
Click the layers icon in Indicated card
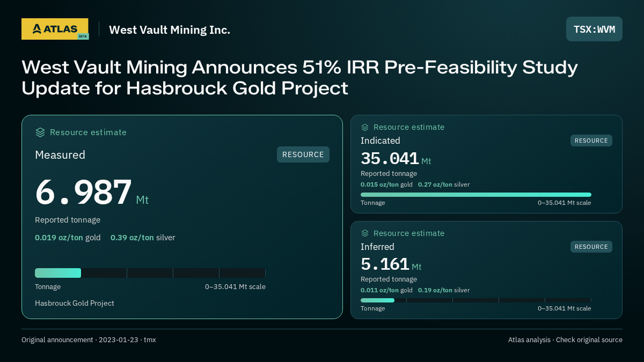coord(365,127)
